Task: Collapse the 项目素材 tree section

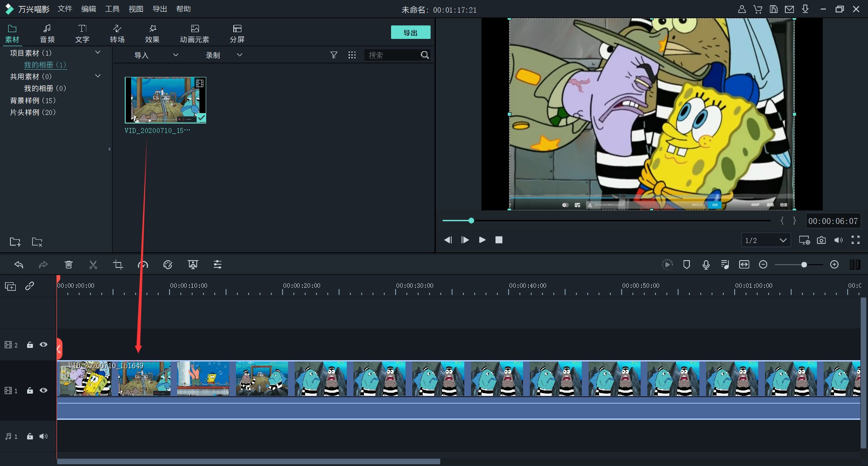Action: click(98, 53)
